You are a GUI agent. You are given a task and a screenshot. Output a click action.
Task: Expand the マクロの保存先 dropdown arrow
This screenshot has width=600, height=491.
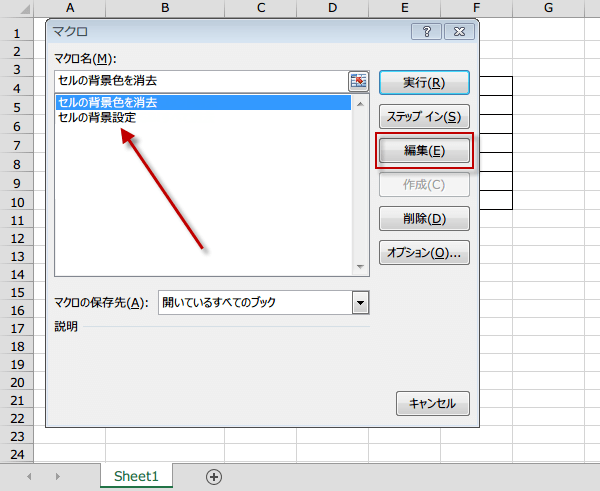click(360, 303)
